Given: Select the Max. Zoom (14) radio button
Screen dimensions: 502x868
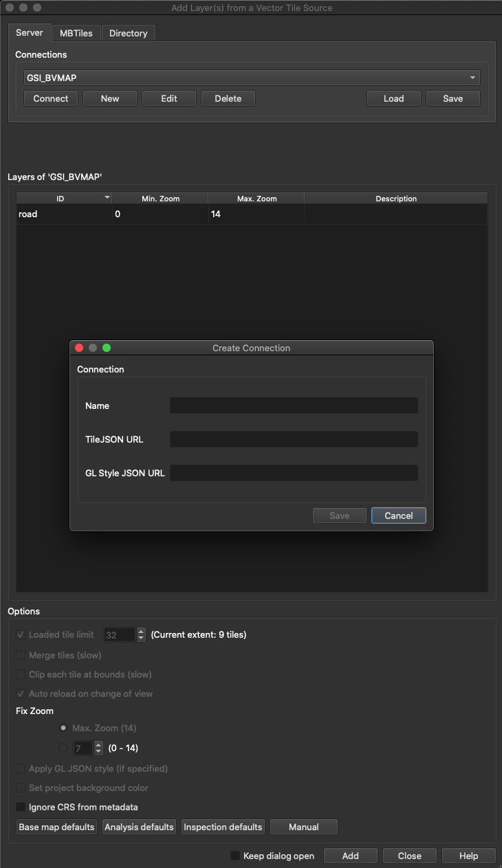Looking at the screenshot, I should tap(64, 728).
